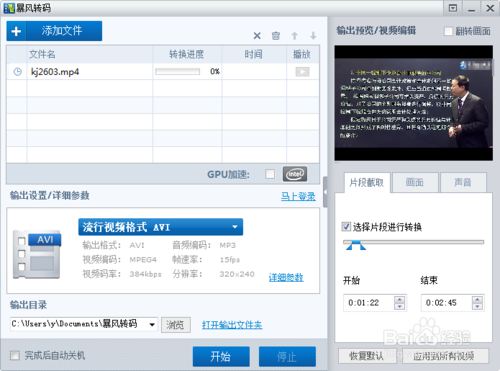Screen dimensions: 500x371
Task: Increase the start time with up stepper
Action: pos(399,299)
